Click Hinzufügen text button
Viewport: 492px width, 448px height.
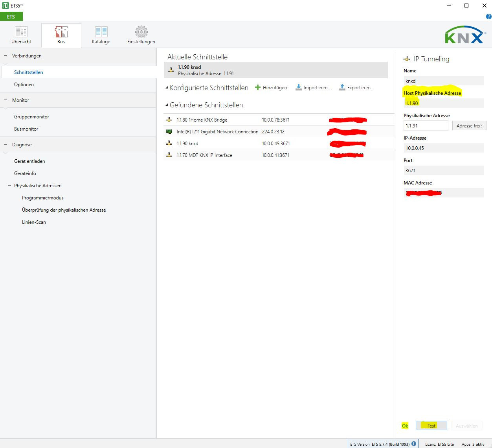275,88
